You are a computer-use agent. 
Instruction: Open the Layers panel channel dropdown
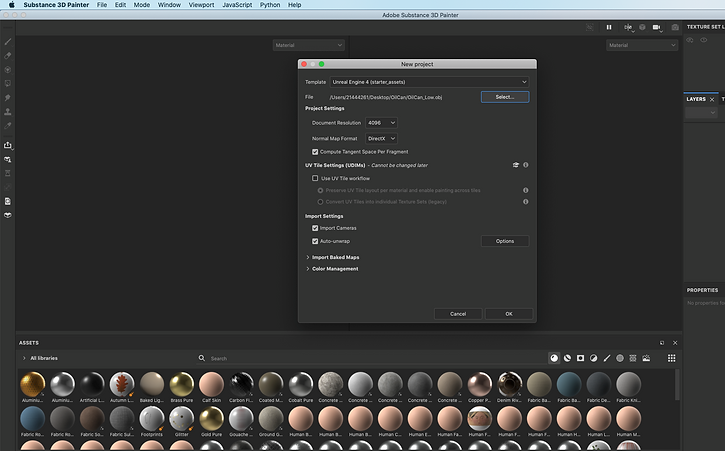pyautogui.click(x=701, y=112)
